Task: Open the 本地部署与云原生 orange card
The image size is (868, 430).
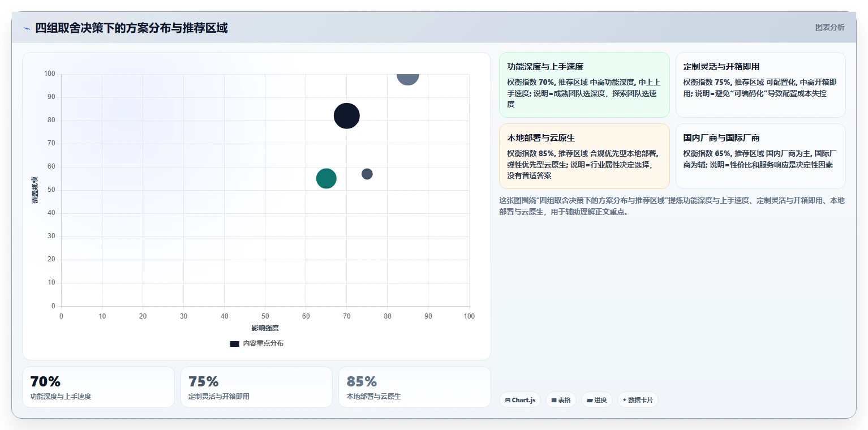Action: [x=584, y=156]
